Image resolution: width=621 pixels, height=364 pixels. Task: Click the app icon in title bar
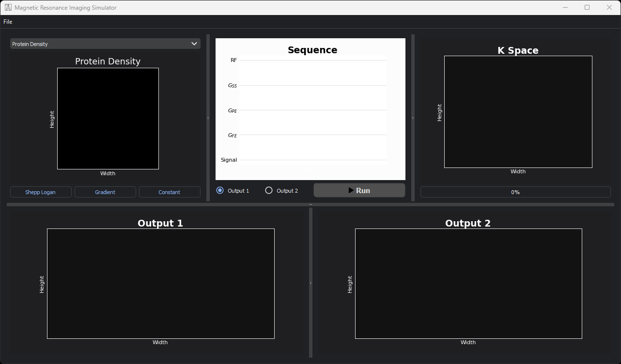tap(8, 8)
